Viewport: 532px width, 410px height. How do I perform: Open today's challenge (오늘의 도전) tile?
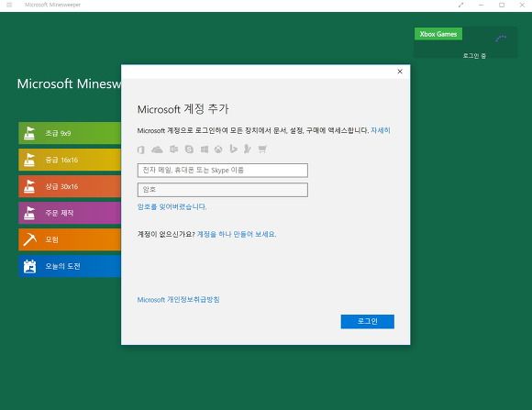(70, 266)
